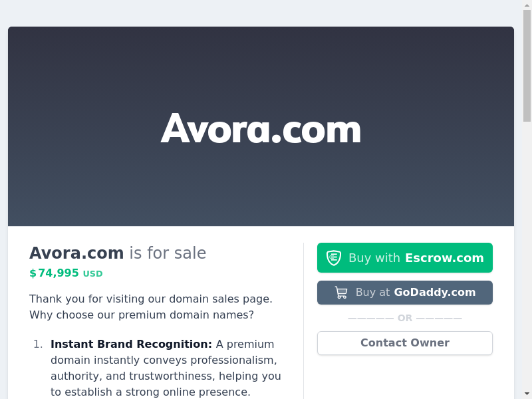Click the shopping cart icon
532x399 pixels.
341,293
